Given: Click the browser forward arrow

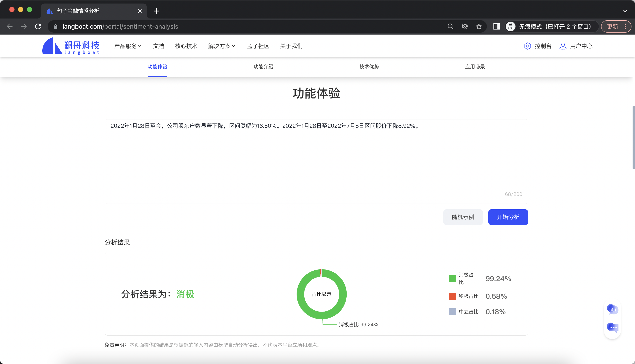Looking at the screenshot, I should tap(24, 26).
